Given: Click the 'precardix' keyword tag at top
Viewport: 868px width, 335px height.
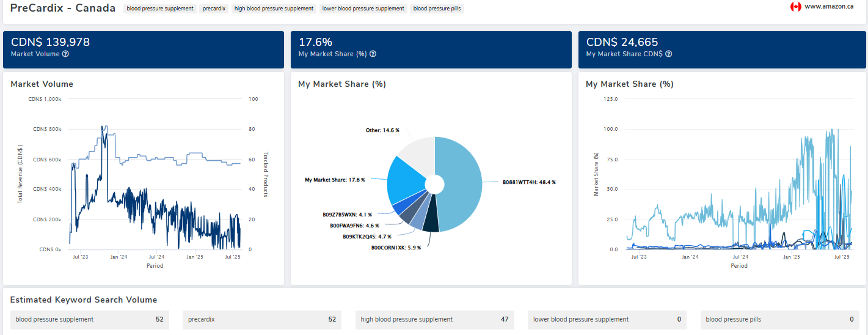Looking at the screenshot, I should pos(214,9).
